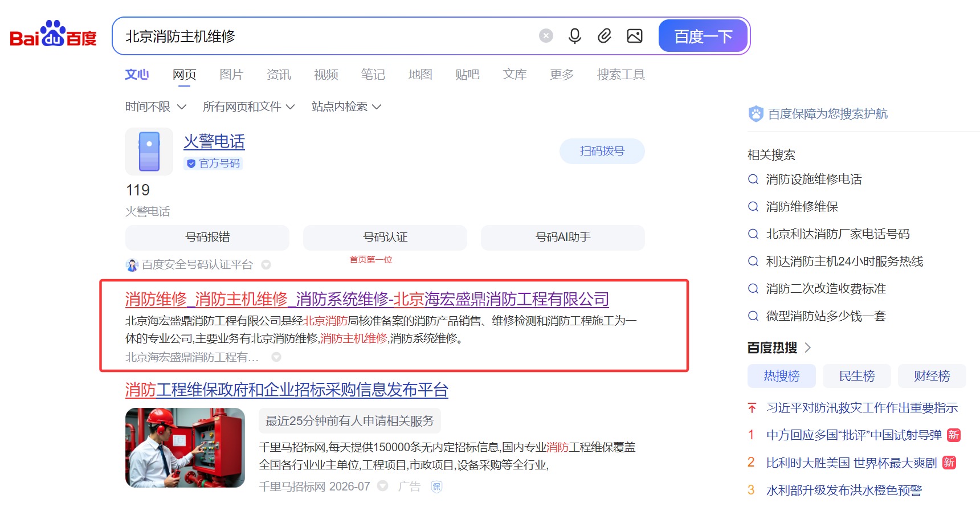This screenshot has height=507, width=980.
Task: Search related query 利达消防主机24小时服务热线
Action: click(x=845, y=261)
